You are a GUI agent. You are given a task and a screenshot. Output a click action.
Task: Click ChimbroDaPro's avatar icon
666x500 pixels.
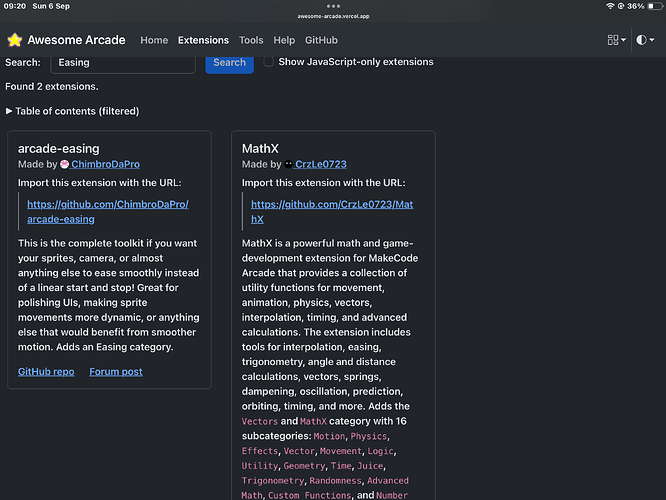(64, 164)
